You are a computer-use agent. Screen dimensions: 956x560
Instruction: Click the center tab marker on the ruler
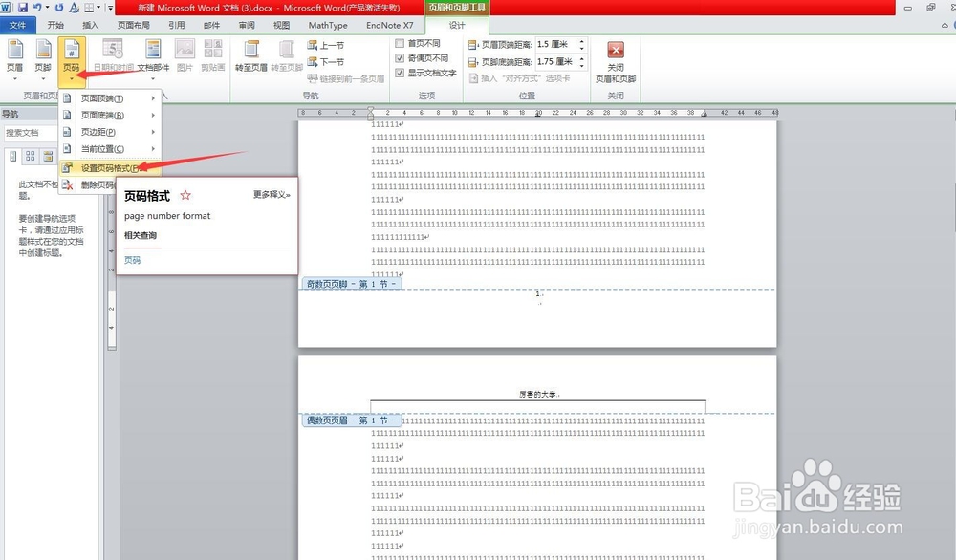pyautogui.click(x=537, y=114)
